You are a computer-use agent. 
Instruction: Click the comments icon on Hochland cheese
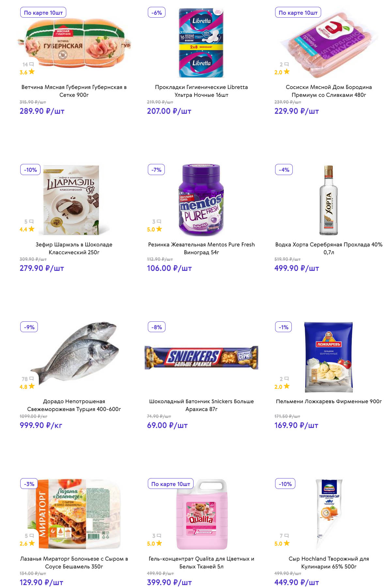click(287, 536)
